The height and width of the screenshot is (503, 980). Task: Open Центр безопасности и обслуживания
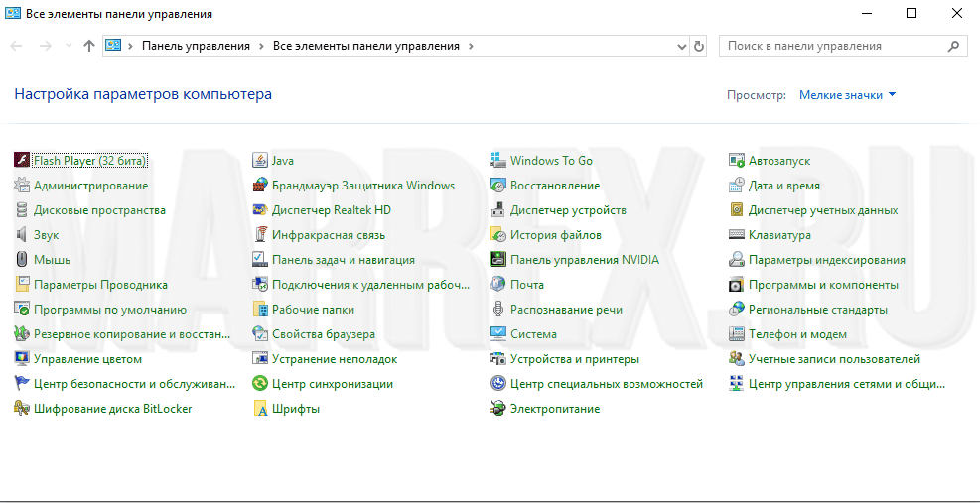point(134,384)
